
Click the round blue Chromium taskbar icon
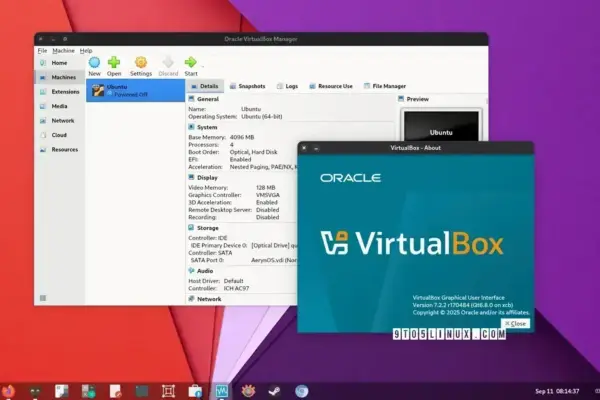302,391
